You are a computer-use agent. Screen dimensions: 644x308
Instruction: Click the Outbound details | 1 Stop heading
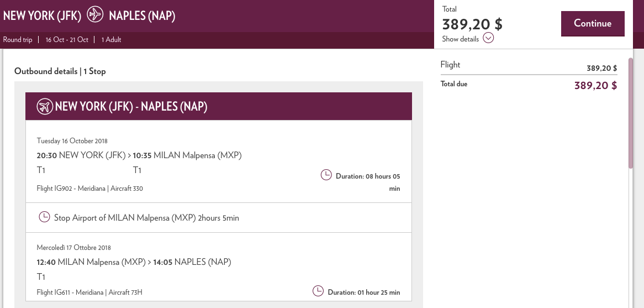(60, 71)
